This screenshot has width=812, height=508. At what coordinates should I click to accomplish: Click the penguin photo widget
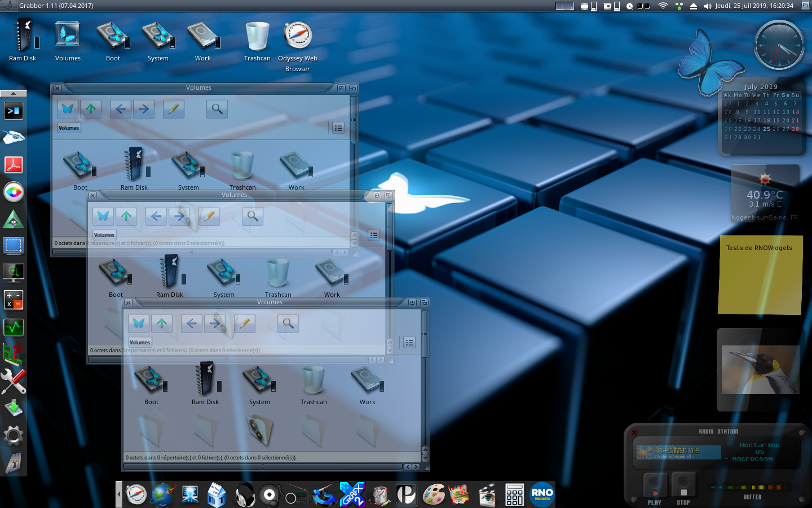760,370
